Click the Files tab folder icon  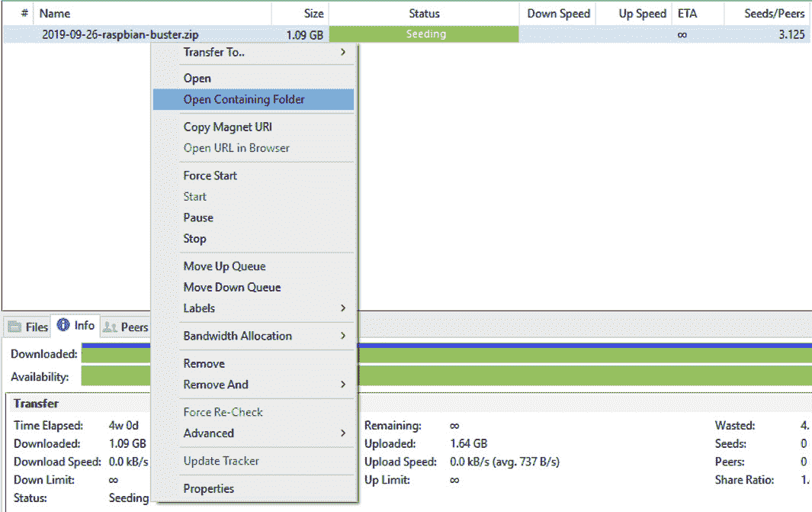(13, 327)
